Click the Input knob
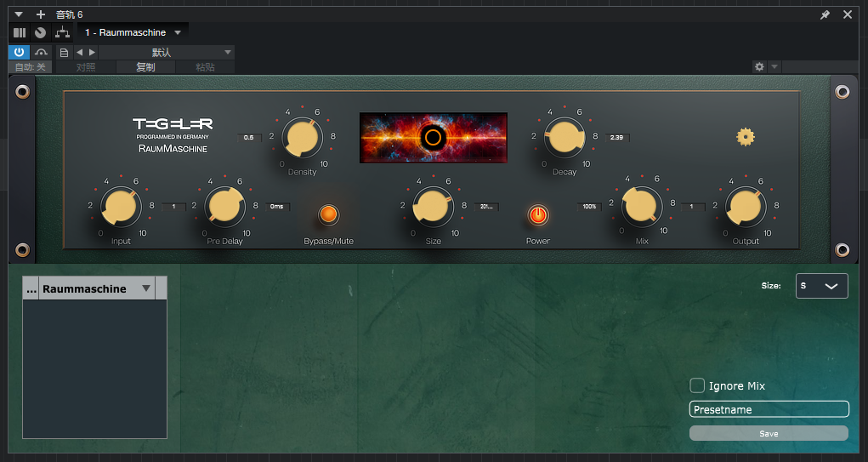The height and width of the screenshot is (462, 868). point(121,206)
